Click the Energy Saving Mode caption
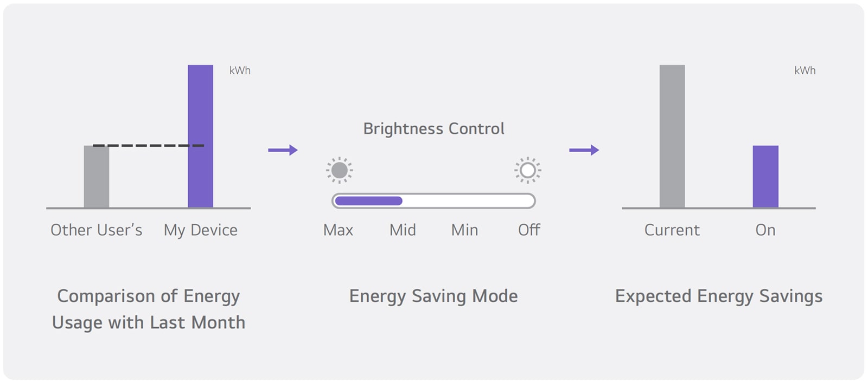868x382 pixels. (x=433, y=296)
